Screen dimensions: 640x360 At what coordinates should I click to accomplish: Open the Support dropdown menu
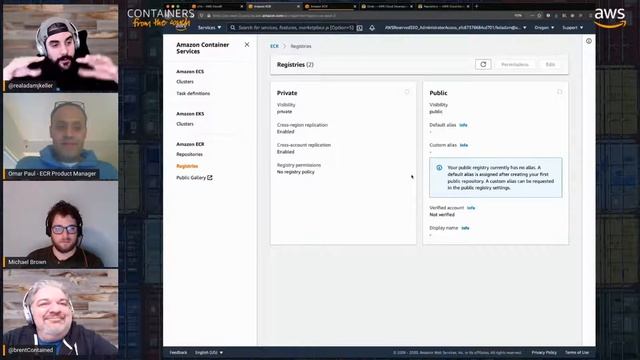pos(573,28)
